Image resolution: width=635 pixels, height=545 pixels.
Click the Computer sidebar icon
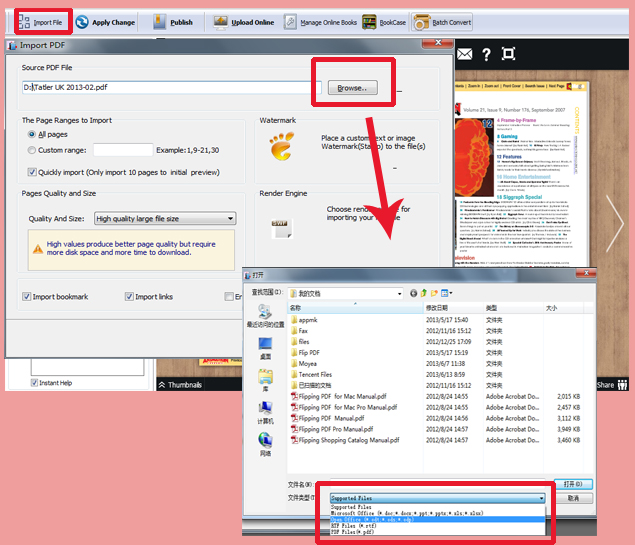point(265,413)
